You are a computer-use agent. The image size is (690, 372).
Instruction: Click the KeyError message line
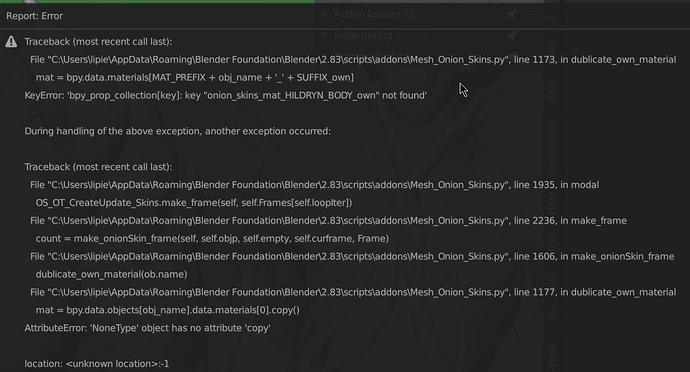click(226, 96)
